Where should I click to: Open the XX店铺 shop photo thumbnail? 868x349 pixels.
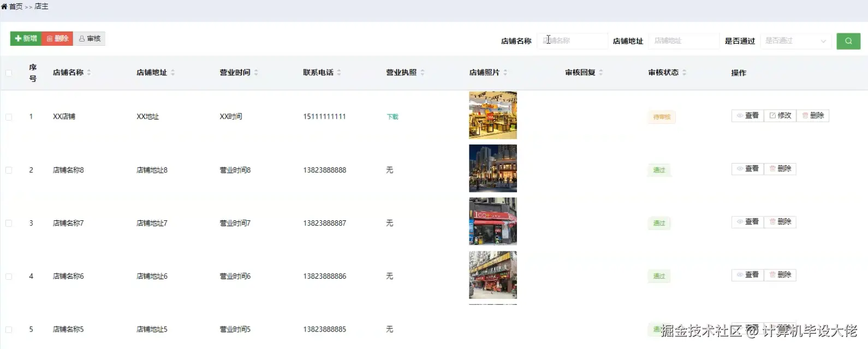pyautogui.click(x=493, y=115)
